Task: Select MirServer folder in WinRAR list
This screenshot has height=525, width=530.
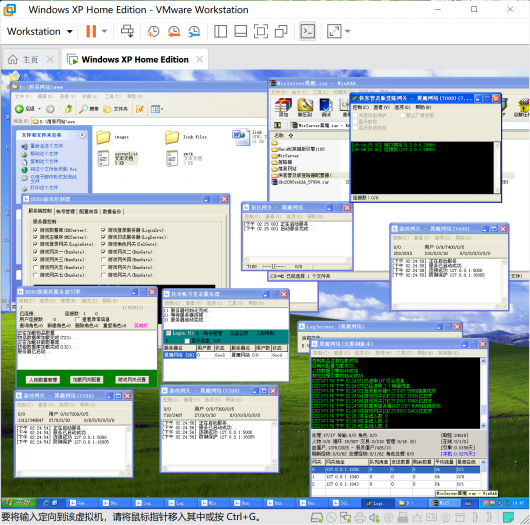Action: [285, 156]
